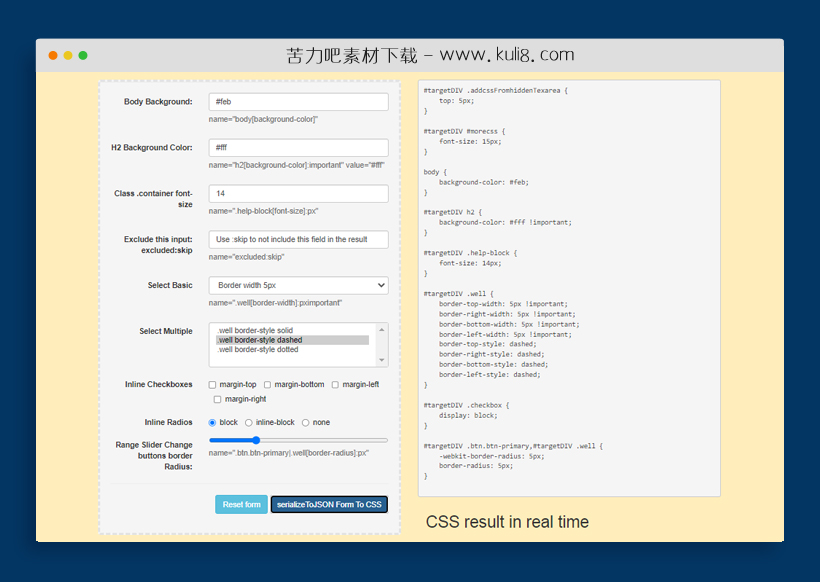Select the none radio button
Viewport: 820px width, 582px height.
click(x=306, y=423)
